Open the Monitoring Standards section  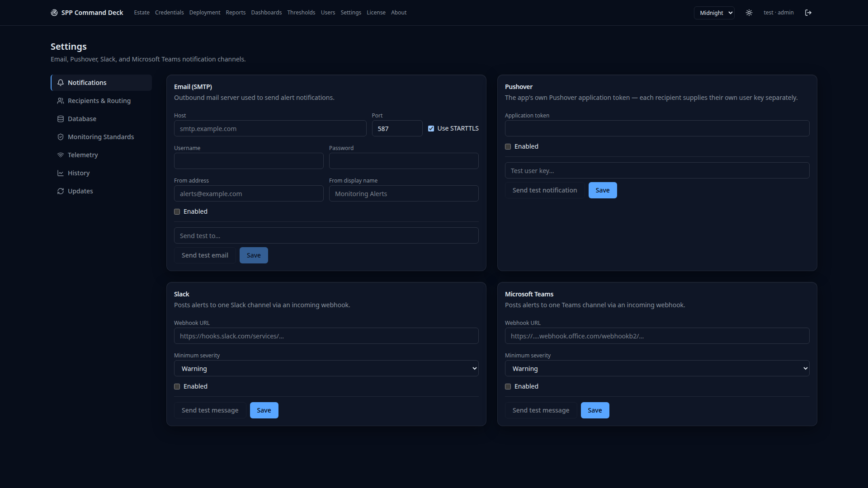point(101,137)
